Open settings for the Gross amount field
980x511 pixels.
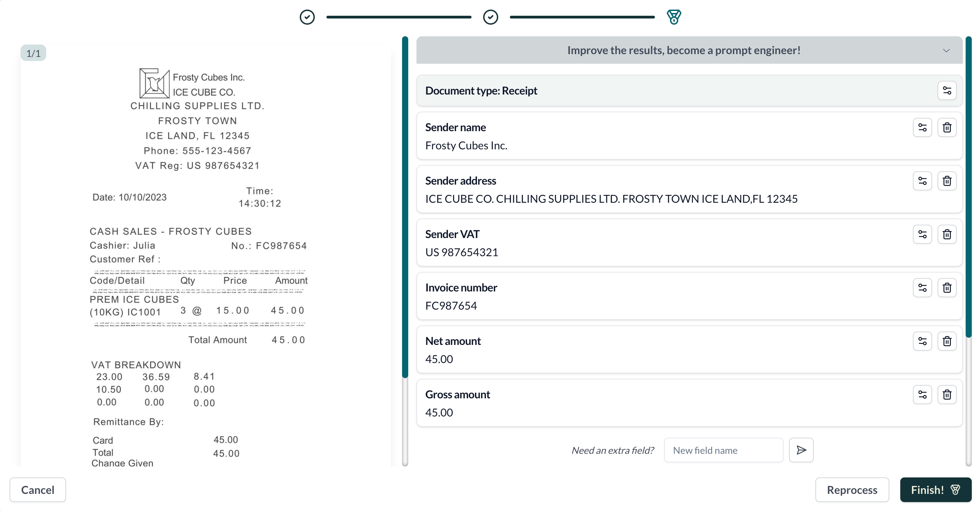pyautogui.click(x=922, y=395)
